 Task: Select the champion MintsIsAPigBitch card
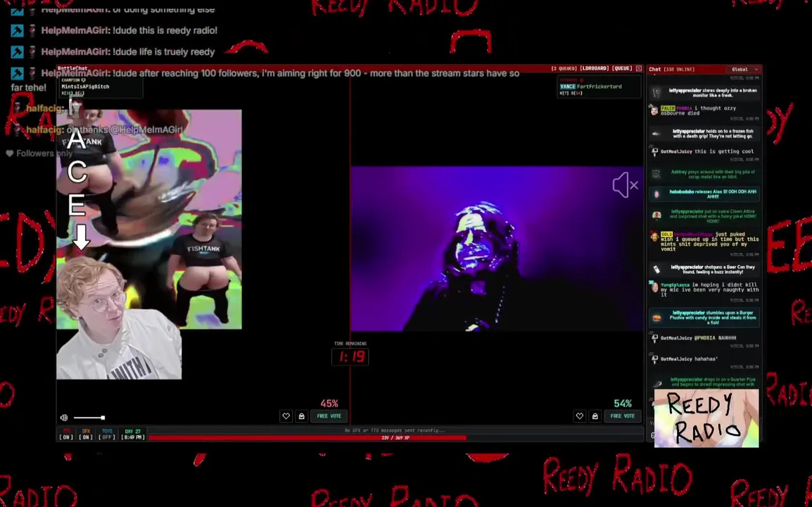point(100,87)
